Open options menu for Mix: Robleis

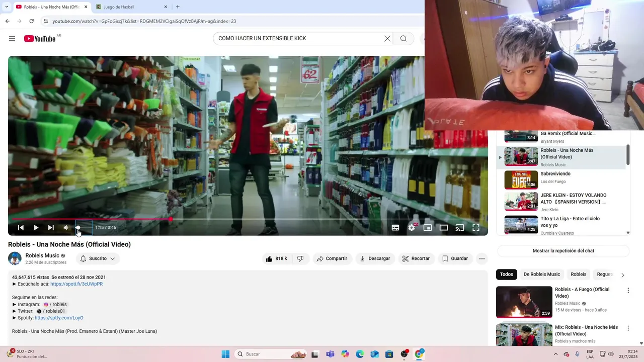click(628, 328)
